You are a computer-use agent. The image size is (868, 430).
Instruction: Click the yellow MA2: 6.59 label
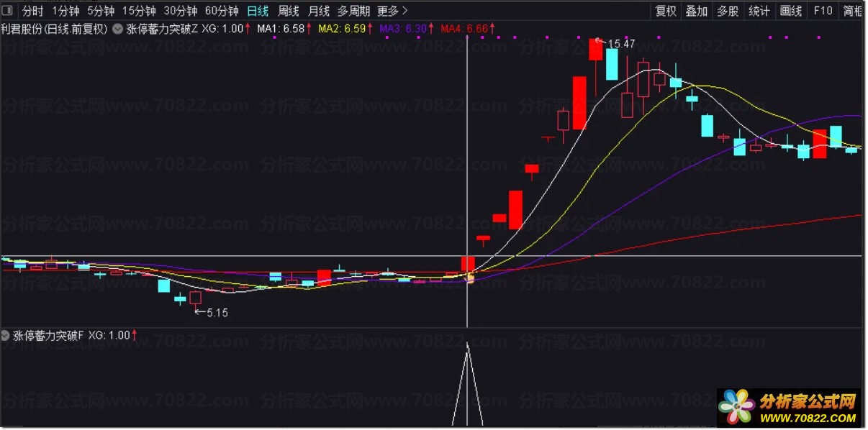click(342, 29)
